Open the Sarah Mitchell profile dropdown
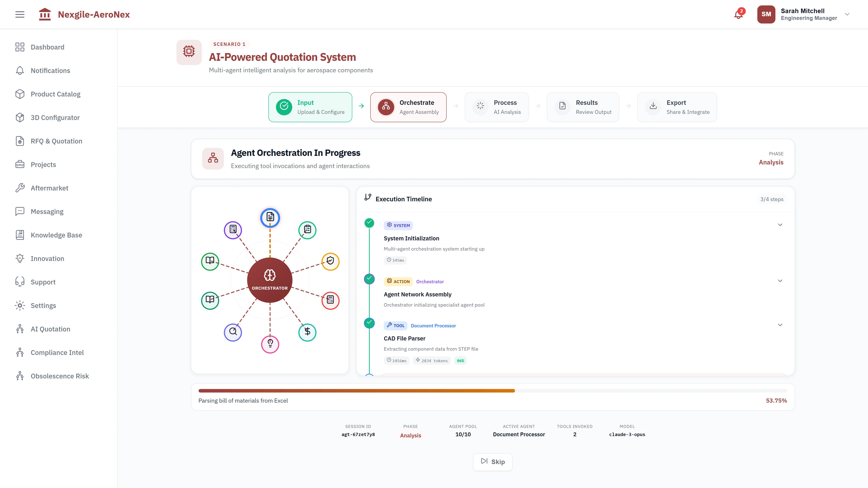The width and height of the screenshot is (868, 488). (847, 14)
